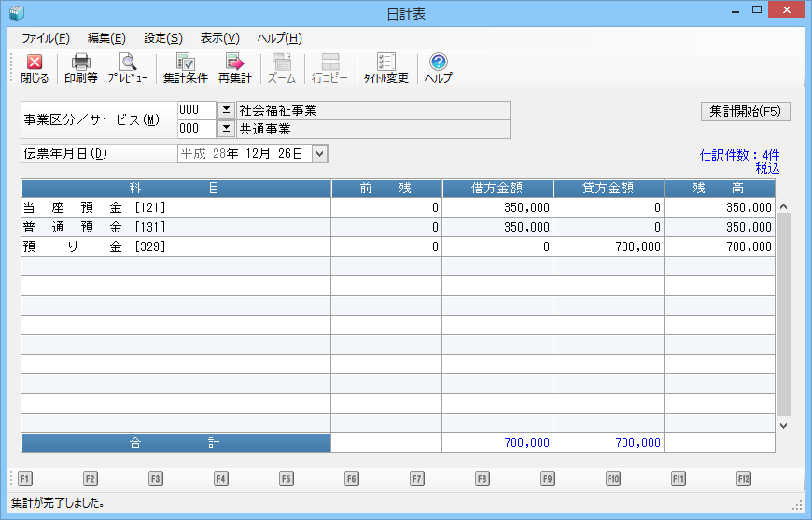Screen dimensions: 812x520
Task: Expand the 社会福祉事業 code dropdown
Action: (226, 110)
